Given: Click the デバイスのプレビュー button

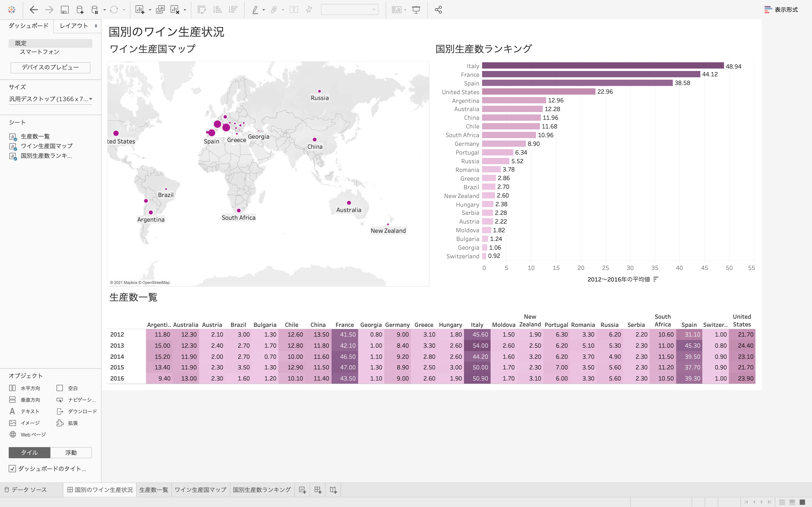Looking at the screenshot, I should pos(50,68).
